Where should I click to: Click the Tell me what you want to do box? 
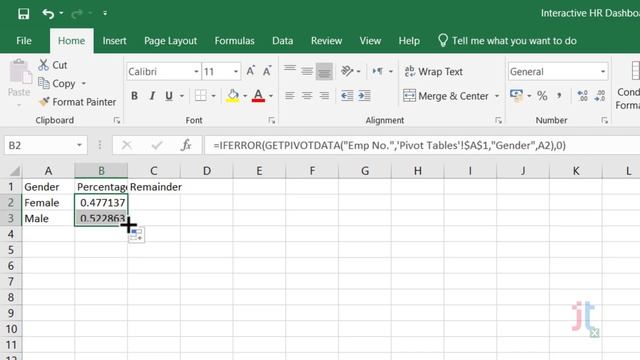point(507,41)
